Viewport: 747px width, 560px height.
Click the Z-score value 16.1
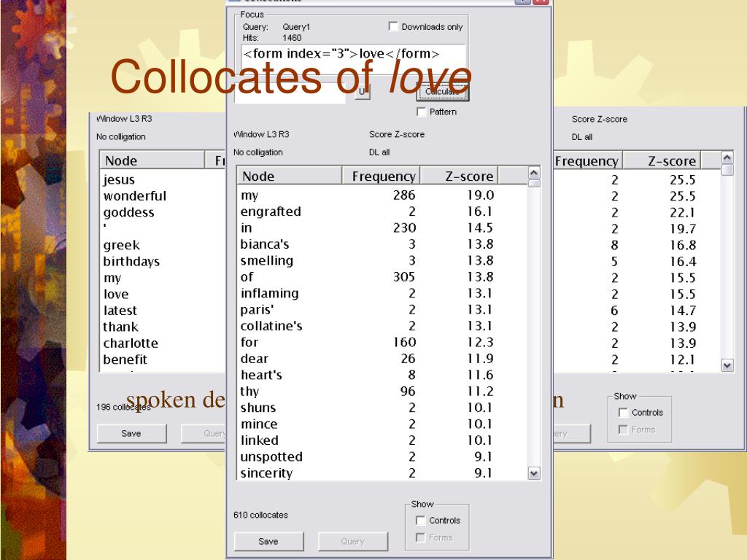pyautogui.click(x=480, y=211)
